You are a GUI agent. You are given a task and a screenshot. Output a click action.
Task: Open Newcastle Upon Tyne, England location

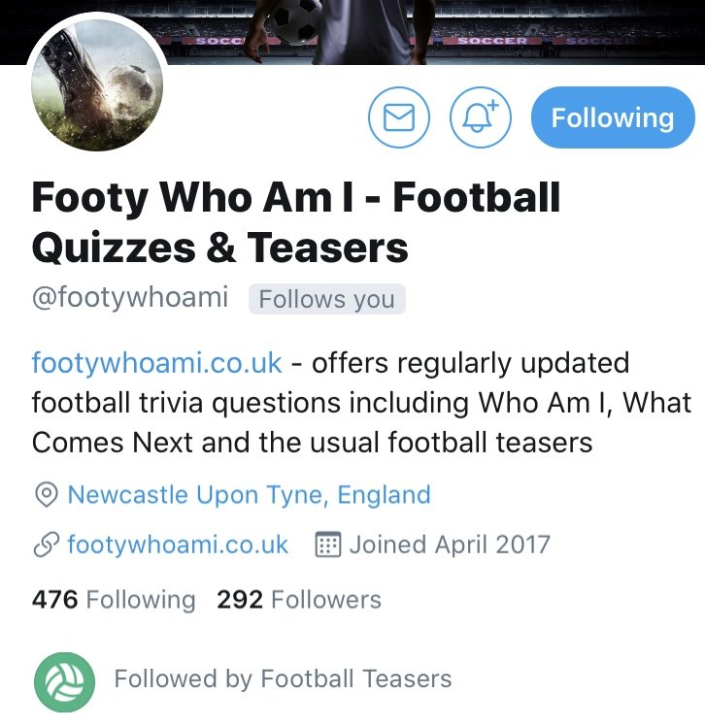(250, 494)
